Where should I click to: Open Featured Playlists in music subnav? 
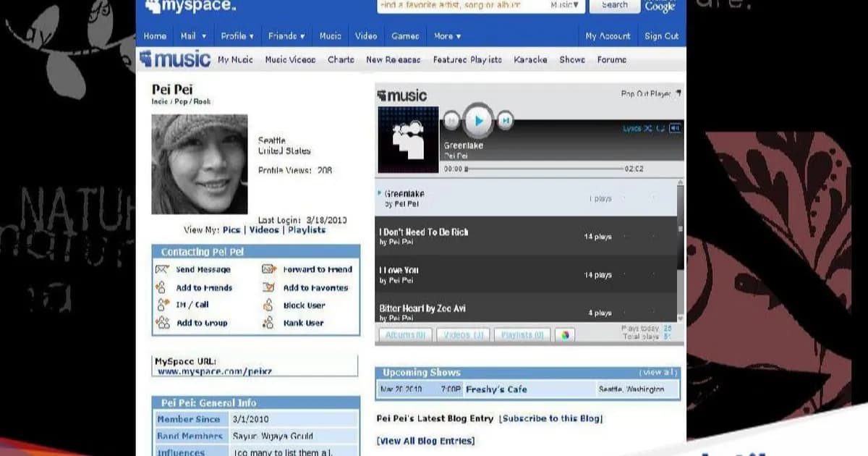[x=467, y=59]
